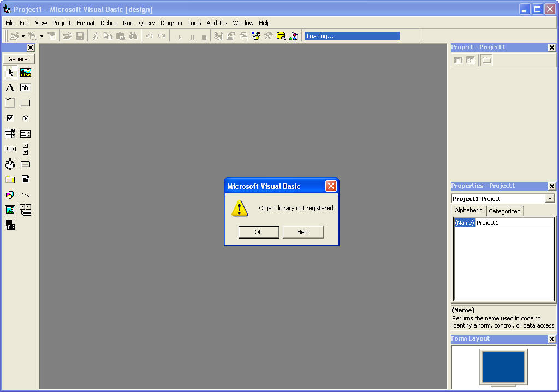Choose the OLE control in toolbox
This screenshot has width=559, height=392.
[10, 225]
